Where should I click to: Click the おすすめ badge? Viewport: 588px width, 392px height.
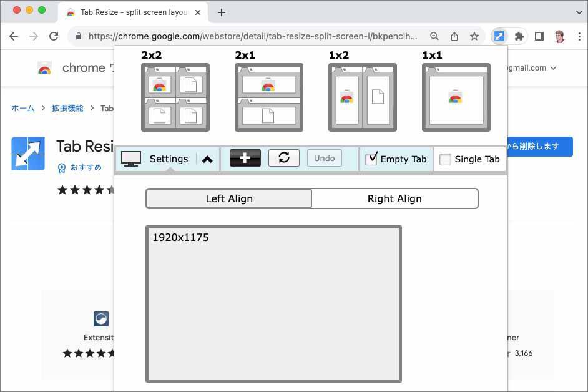pyautogui.click(x=79, y=168)
